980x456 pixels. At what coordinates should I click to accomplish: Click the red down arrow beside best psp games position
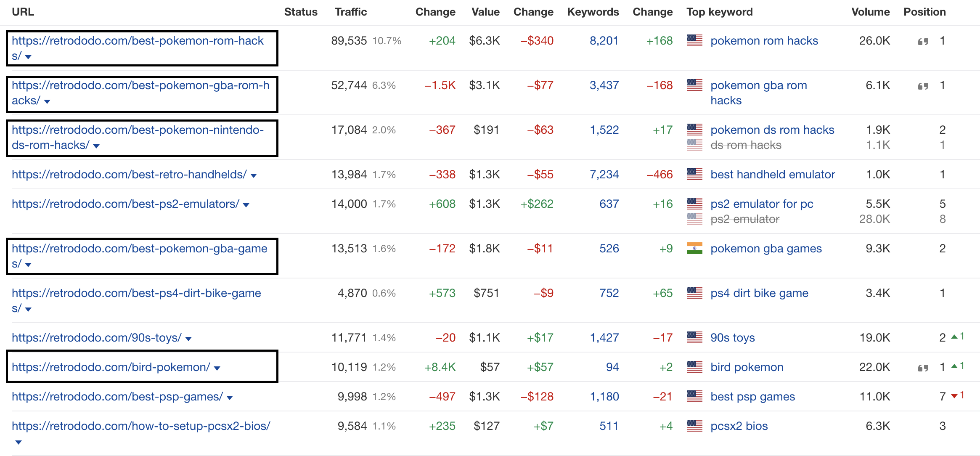955,396
